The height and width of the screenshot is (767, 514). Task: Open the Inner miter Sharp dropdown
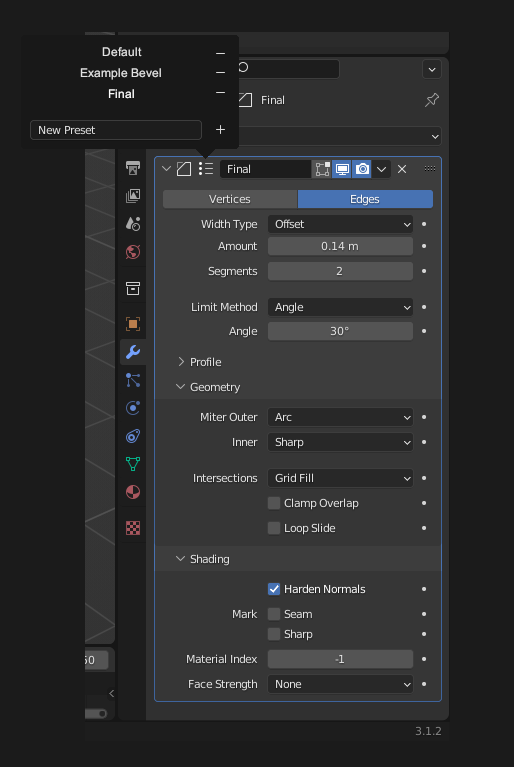coord(340,442)
